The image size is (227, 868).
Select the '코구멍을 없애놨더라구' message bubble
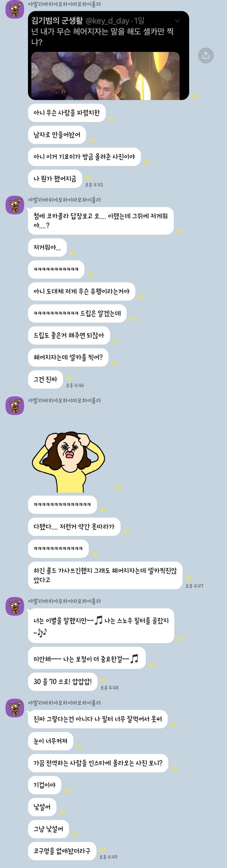[62, 851]
